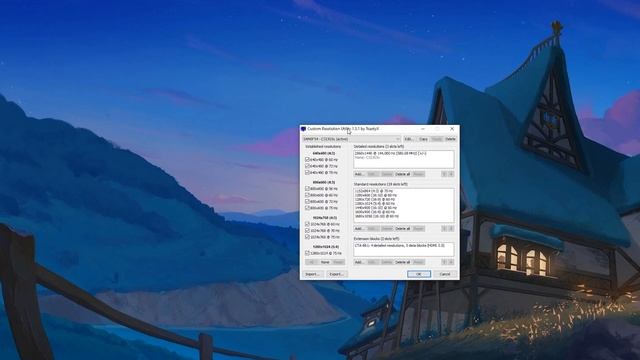Toggle the 1024x768 @ 70 Hz checkbox
The height and width of the screenshot is (360, 640).
307,231
